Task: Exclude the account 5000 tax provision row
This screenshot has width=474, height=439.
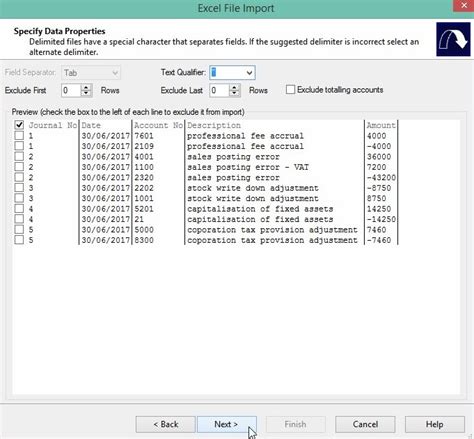Action: (x=19, y=229)
